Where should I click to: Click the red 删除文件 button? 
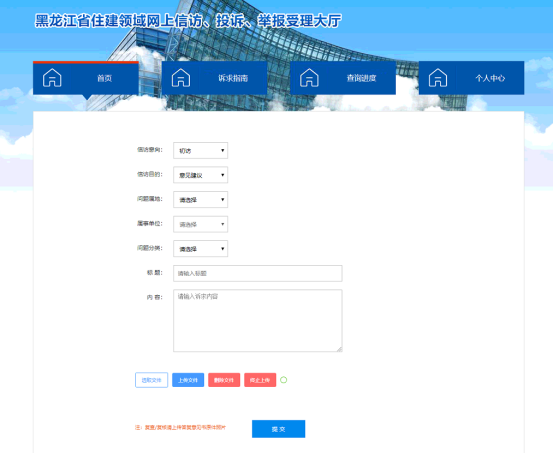[224, 380]
